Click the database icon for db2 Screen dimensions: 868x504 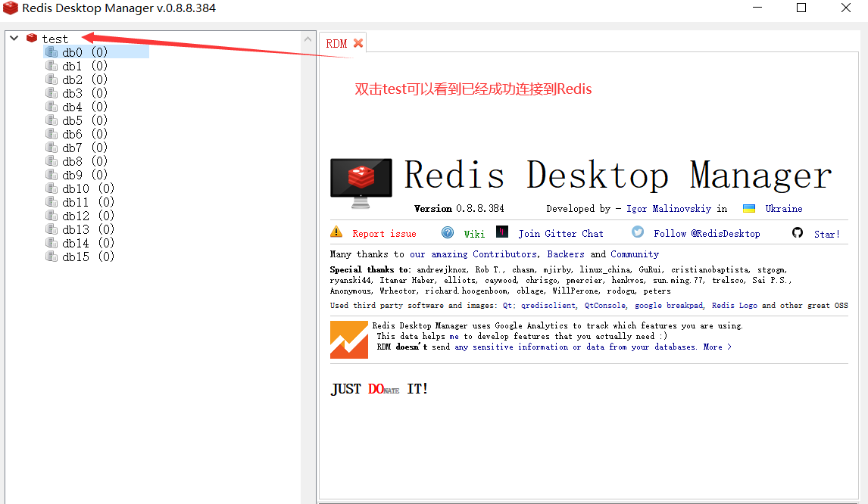[52, 79]
